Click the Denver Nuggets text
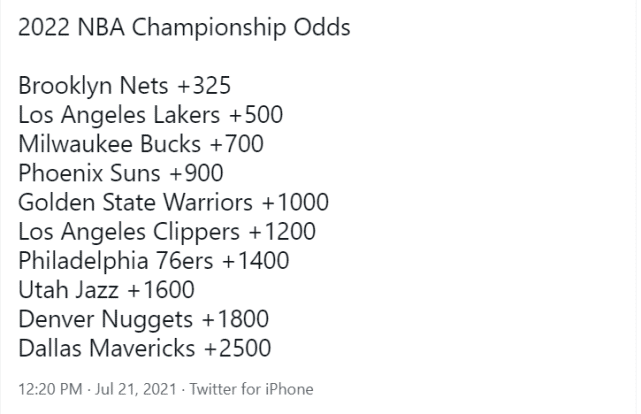The width and height of the screenshot is (641, 414). coord(104,320)
